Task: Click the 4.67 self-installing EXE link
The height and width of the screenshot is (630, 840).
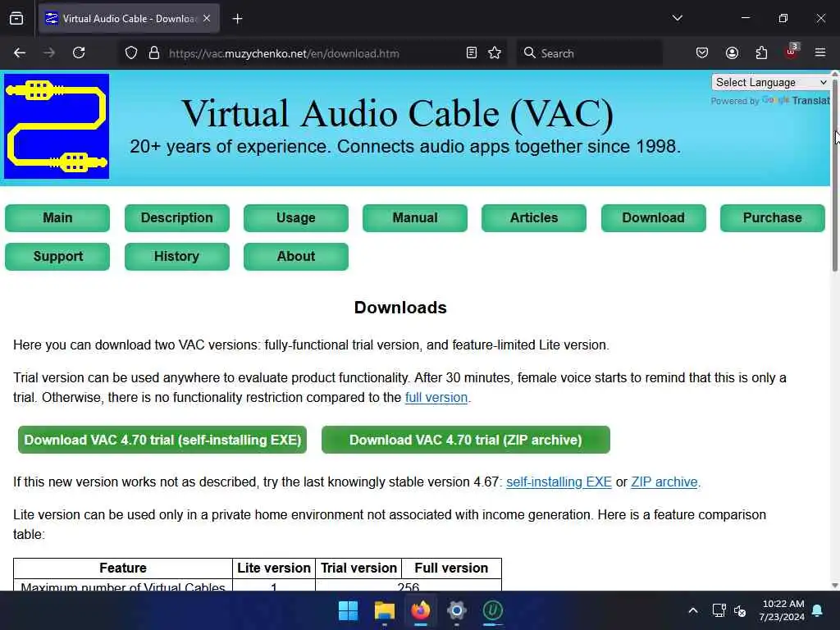Action: [x=559, y=482]
